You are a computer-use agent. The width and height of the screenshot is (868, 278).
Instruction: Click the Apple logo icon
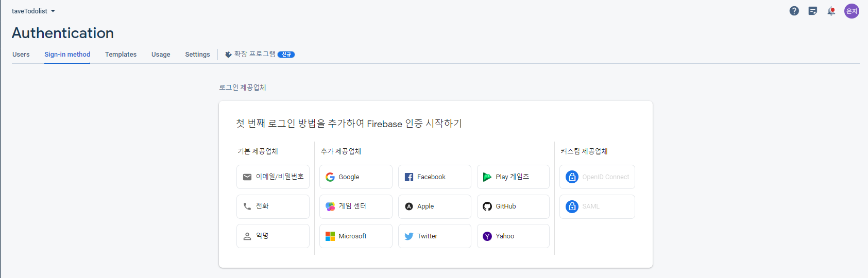pyautogui.click(x=409, y=206)
